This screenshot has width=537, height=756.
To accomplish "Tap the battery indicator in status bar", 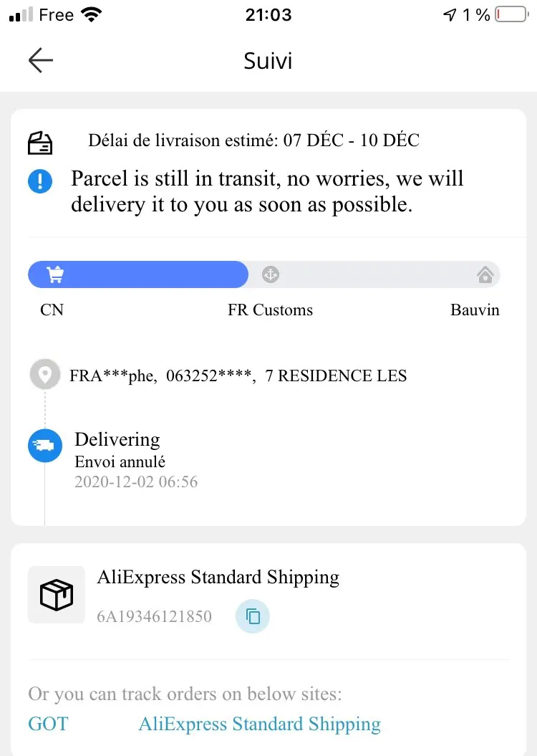I will tap(511, 15).
